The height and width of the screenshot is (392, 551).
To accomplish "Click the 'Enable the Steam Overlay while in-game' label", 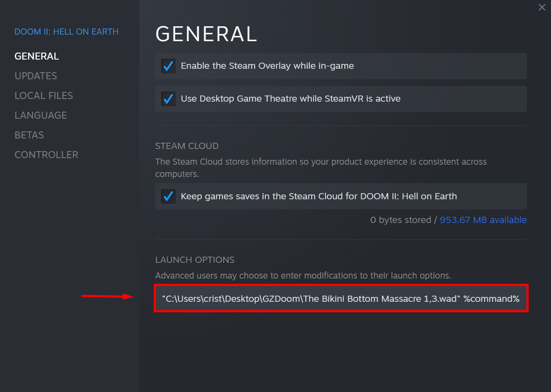I will coord(267,66).
